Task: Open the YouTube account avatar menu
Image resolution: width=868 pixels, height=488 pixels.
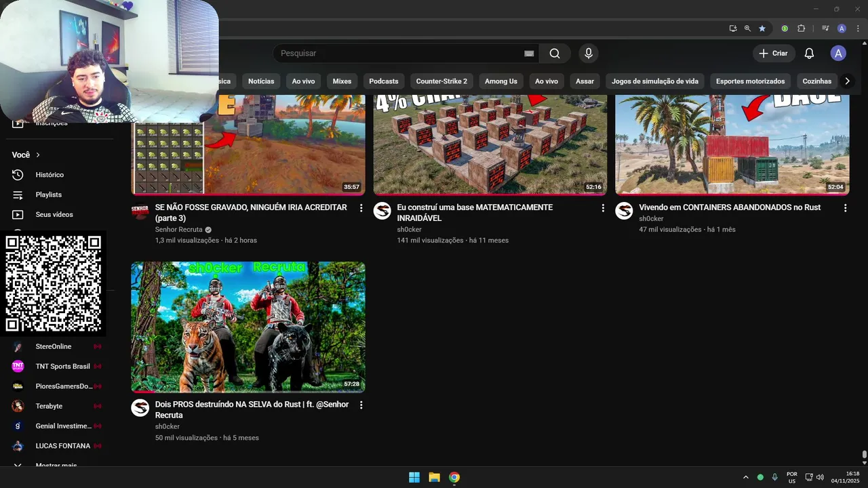Action: (x=838, y=54)
